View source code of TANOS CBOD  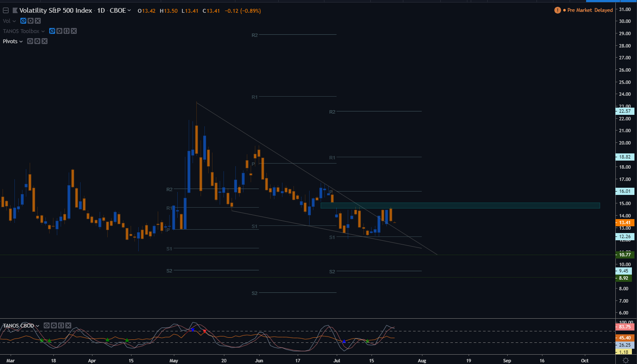click(x=61, y=325)
